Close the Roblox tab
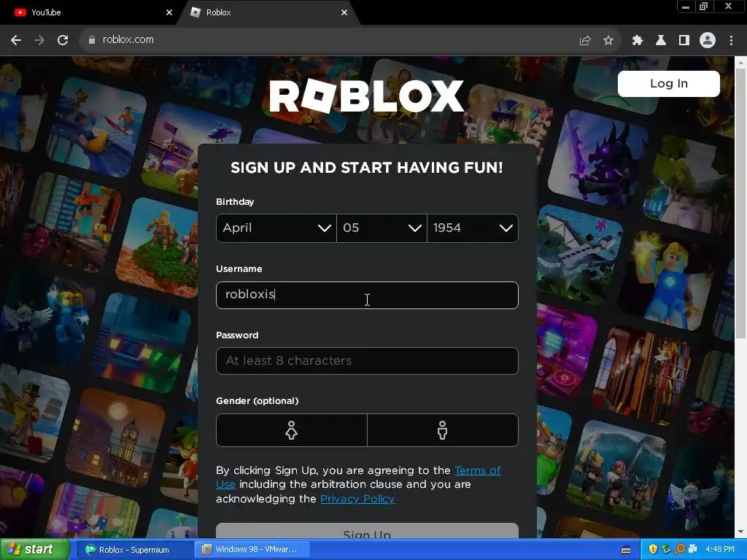The image size is (747, 560). [344, 12]
